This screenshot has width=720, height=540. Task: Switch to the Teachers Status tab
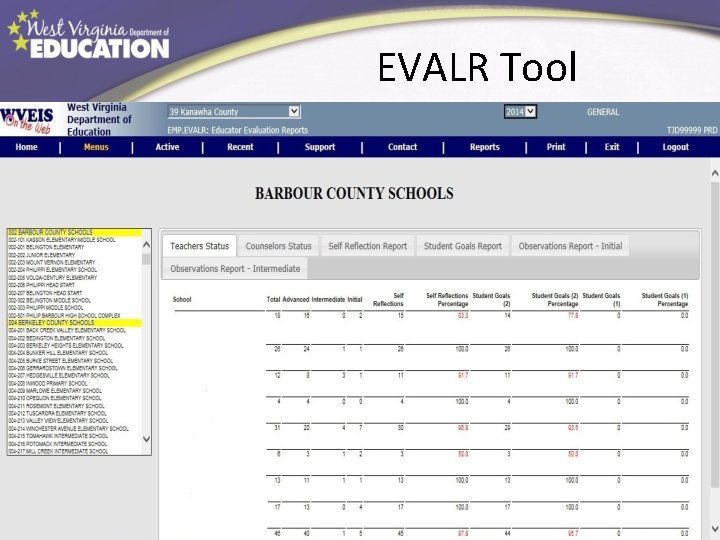[199, 246]
